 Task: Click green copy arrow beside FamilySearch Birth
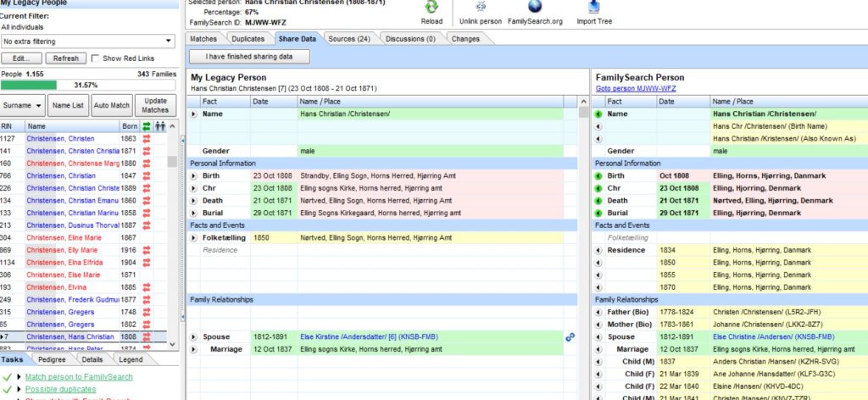coord(598,176)
